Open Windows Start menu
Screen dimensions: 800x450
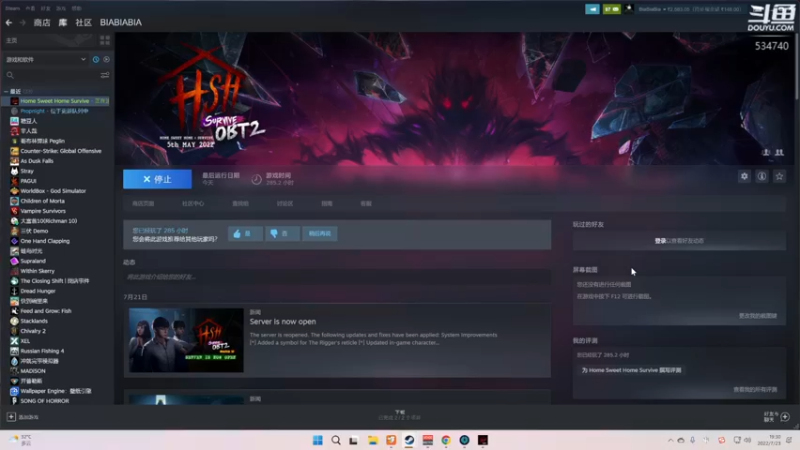[317, 440]
